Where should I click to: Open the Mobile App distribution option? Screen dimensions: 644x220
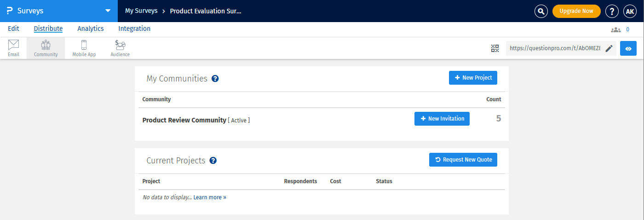(x=84, y=48)
